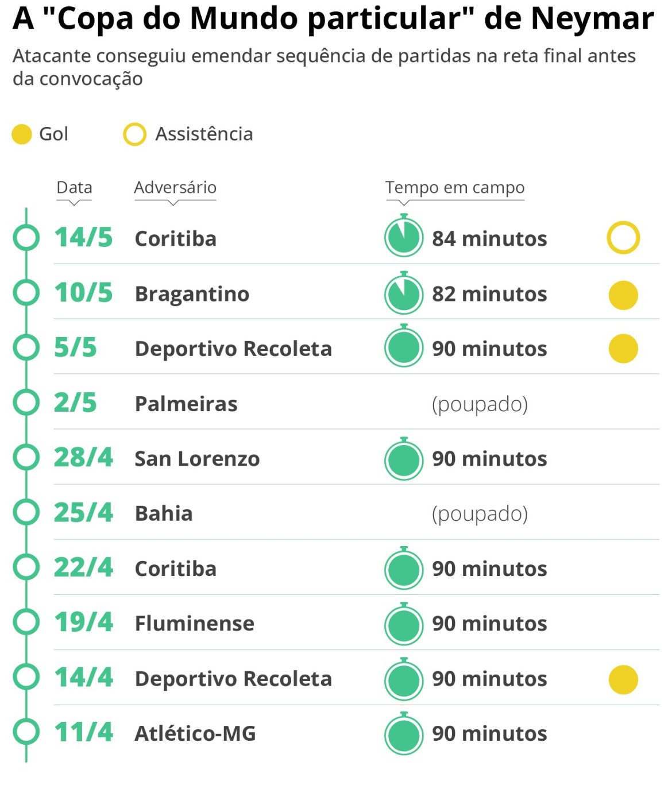The width and height of the screenshot is (672, 793).
Task: Click the yellow goal dot in the 5/5 row
Action: coord(623,349)
